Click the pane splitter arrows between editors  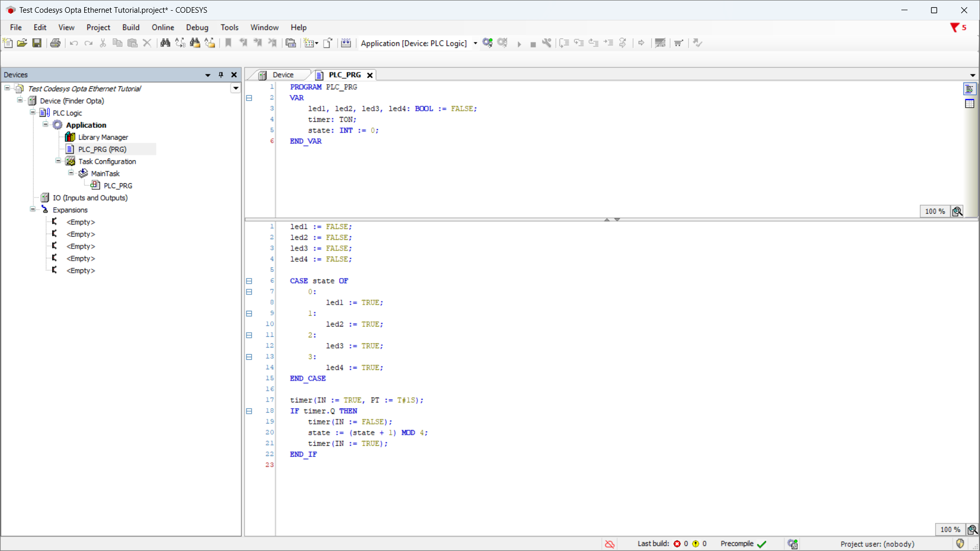coord(611,219)
